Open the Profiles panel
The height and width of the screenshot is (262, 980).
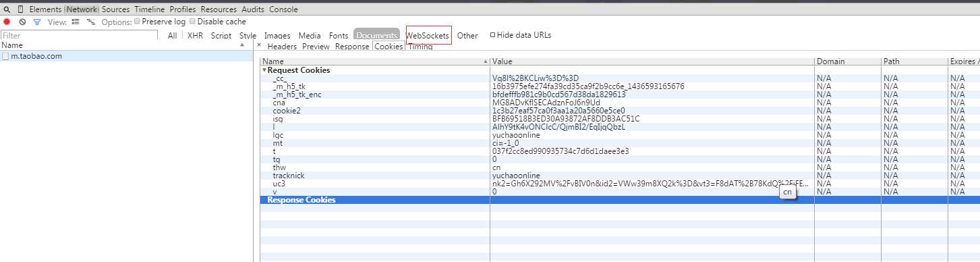tap(183, 9)
